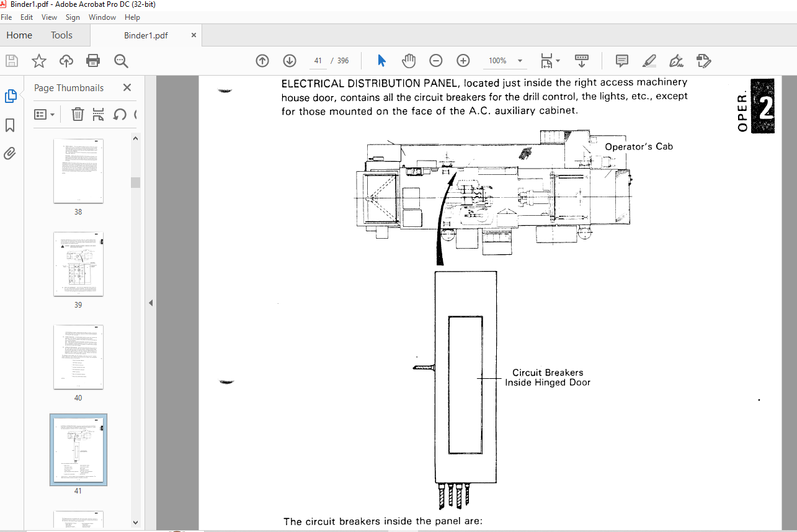
Task: Open the Help menu
Action: 132,17
